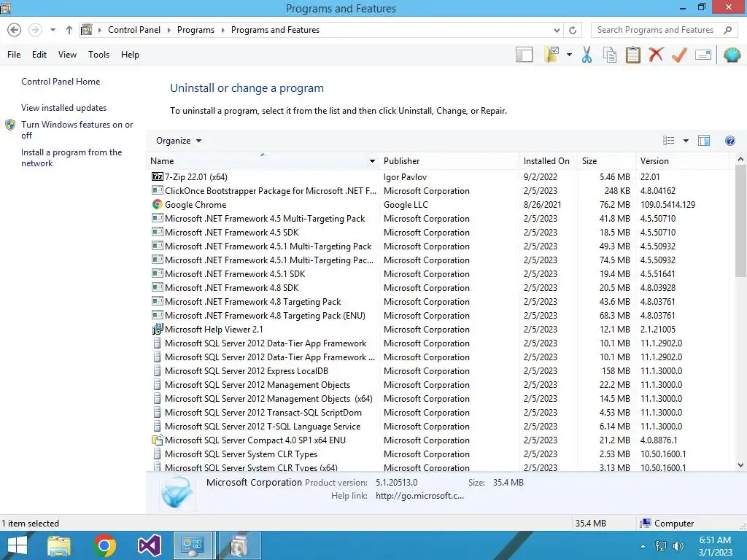Click the blue help question icon
747x560 pixels.
click(729, 141)
